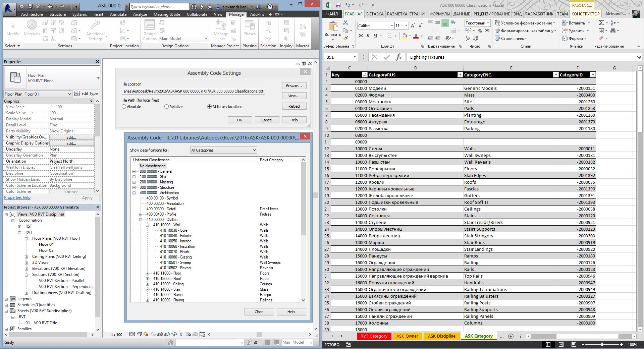This screenshot has width=644, height=349.
Task: Click red font color swatch in Excel
Action: tap(416, 36)
